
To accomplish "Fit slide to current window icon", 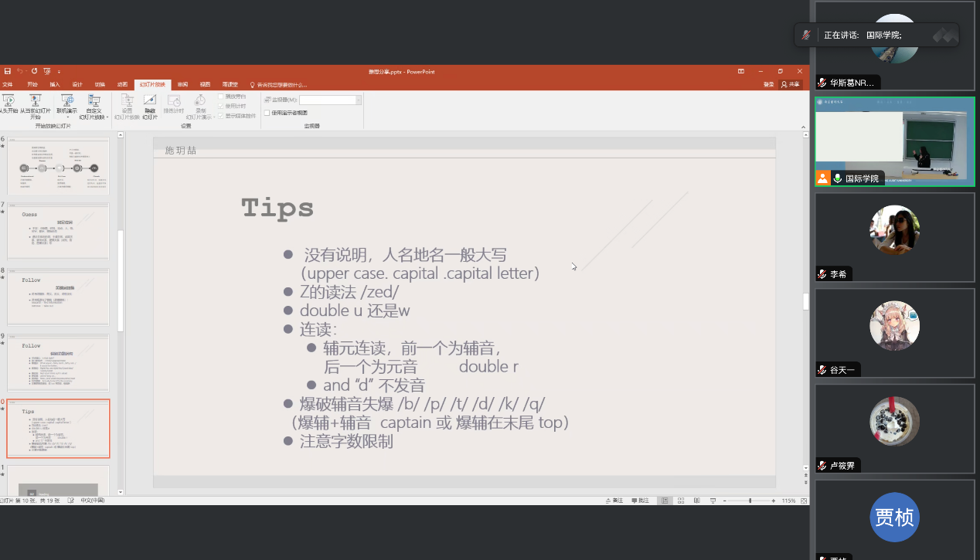I will click(803, 501).
